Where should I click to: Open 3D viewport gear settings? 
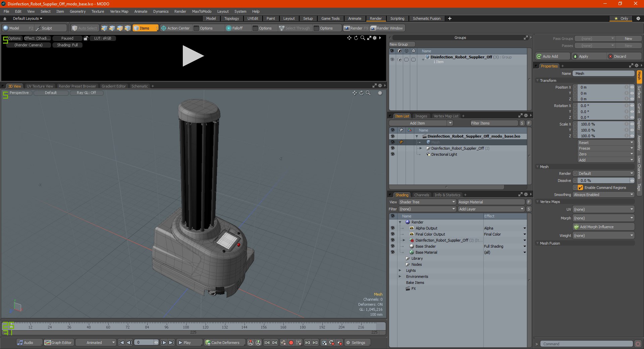coord(380,93)
